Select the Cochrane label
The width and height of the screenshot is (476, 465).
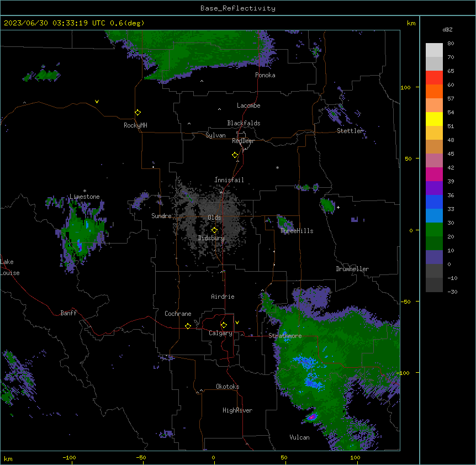click(178, 314)
